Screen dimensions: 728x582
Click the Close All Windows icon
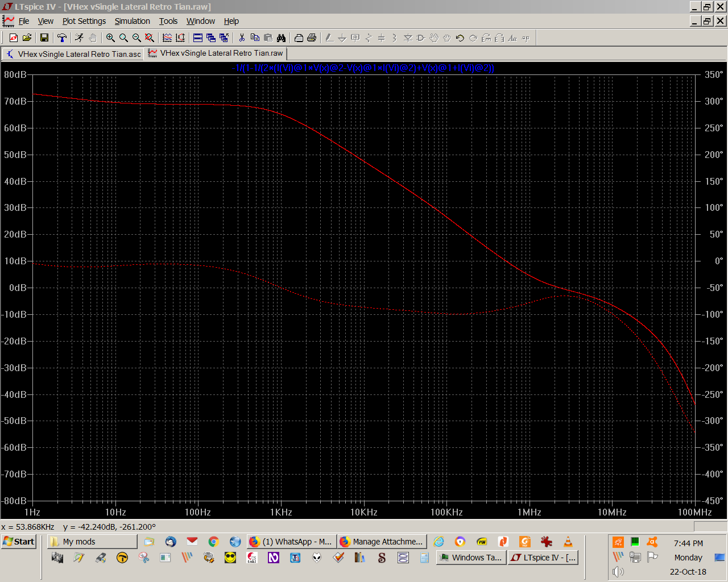pyautogui.click(x=224, y=38)
